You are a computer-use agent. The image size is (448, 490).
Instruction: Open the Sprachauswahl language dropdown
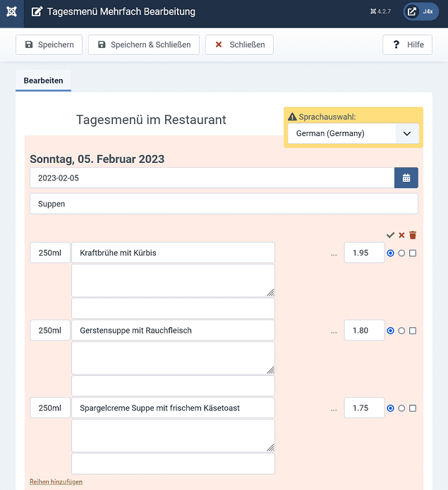(x=353, y=133)
